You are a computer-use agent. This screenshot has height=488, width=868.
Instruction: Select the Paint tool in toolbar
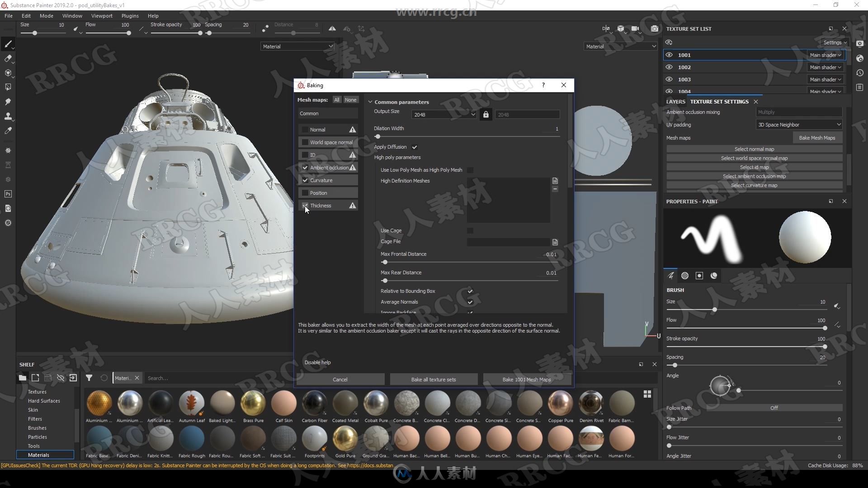[8, 44]
